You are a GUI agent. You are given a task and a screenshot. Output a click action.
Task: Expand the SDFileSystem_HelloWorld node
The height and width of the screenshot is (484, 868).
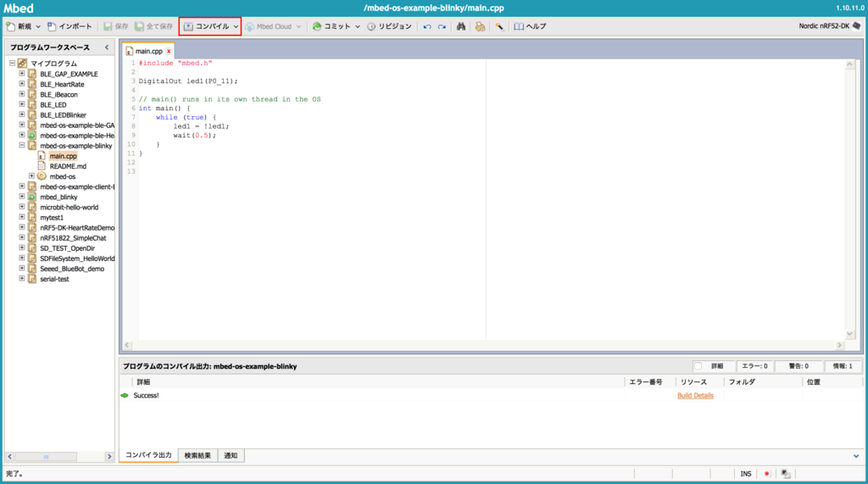tap(22, 258)
